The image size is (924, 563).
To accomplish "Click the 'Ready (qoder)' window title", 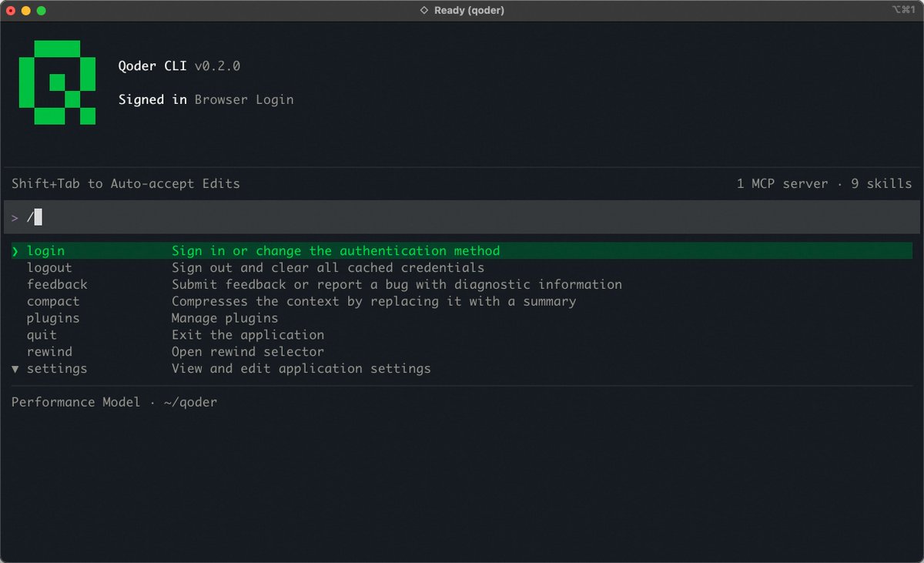I will point(470,11).
